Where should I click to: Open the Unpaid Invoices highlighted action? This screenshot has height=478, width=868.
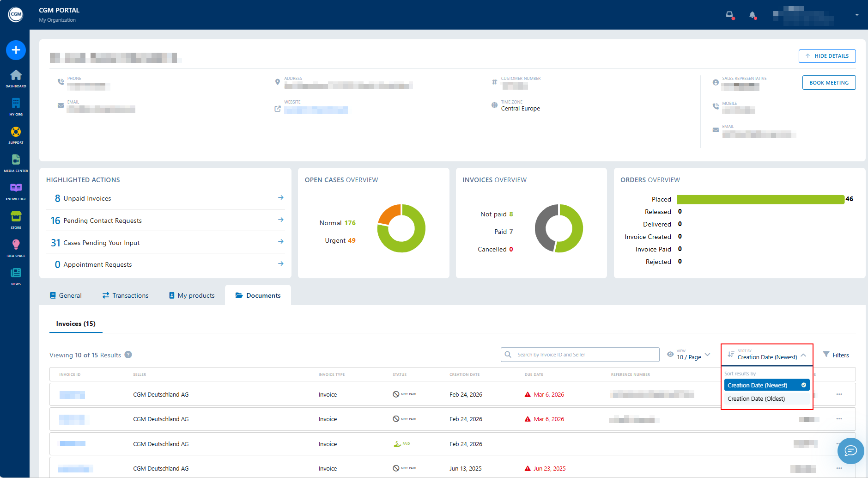165,198
